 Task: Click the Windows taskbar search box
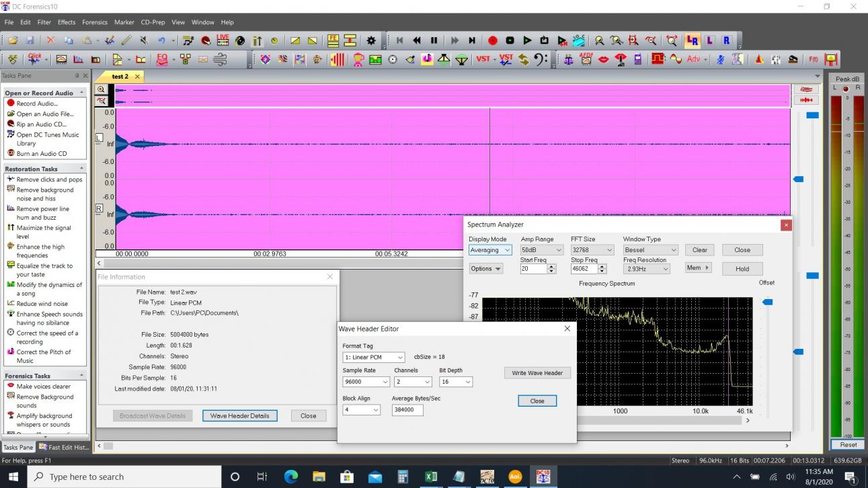(125, 477)
